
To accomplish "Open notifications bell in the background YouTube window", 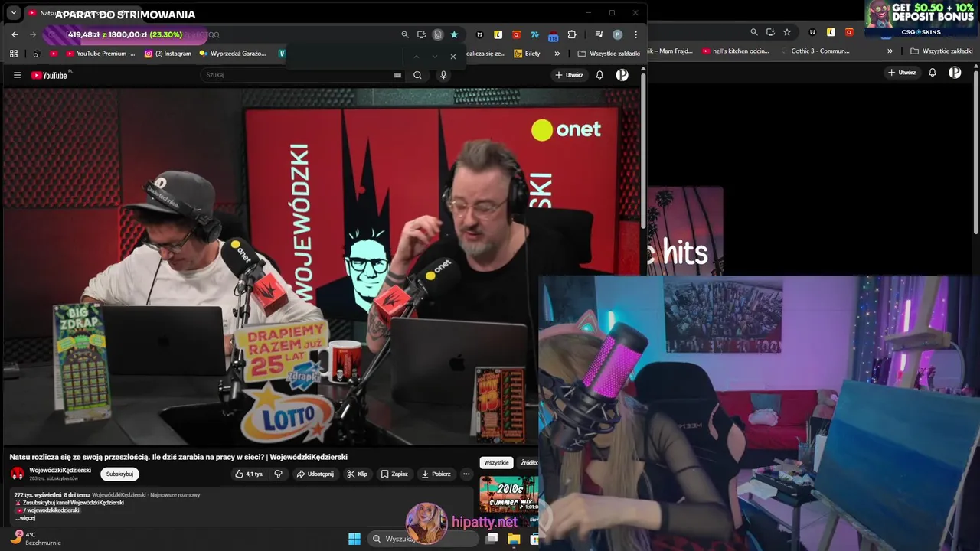I will [x=933, y=73].
